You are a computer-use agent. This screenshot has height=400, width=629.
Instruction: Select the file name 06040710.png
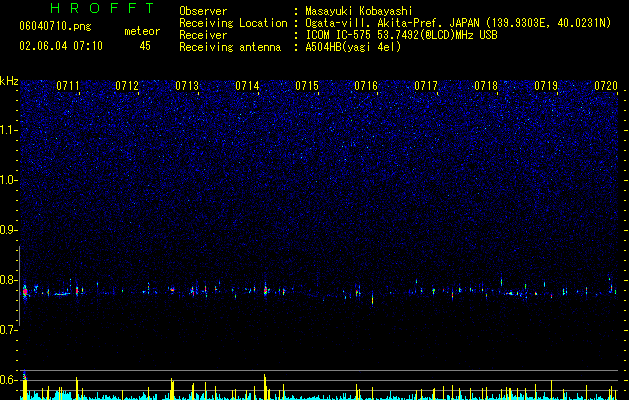(x=55, y=27)
